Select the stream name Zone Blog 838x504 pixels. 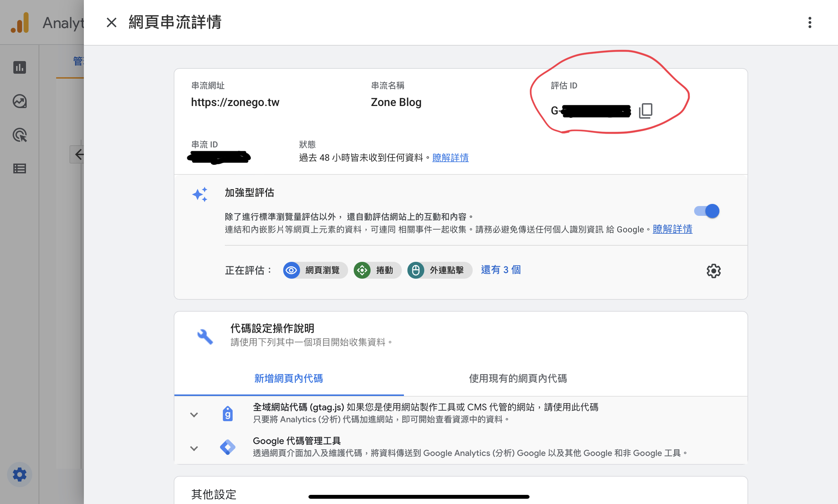click(x=396, y=102)
